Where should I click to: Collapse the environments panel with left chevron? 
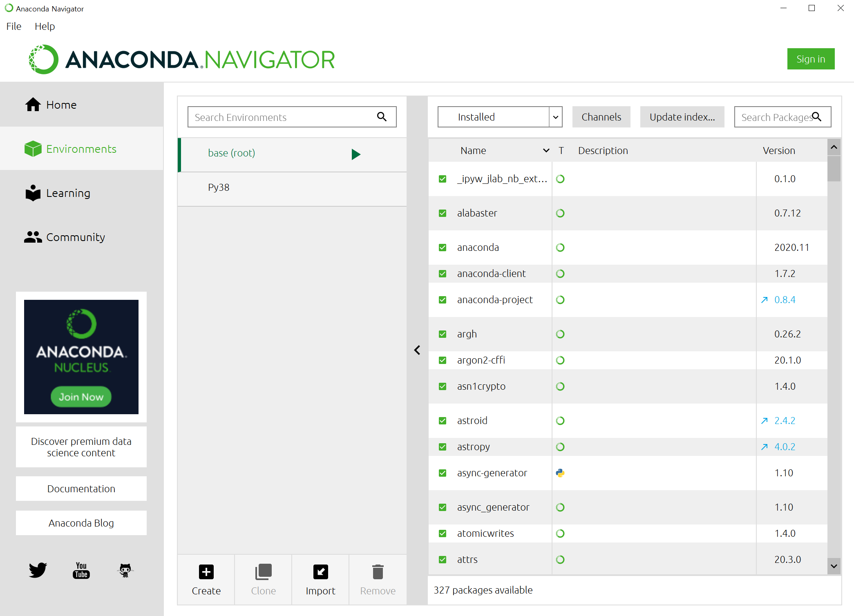(417, 350)
